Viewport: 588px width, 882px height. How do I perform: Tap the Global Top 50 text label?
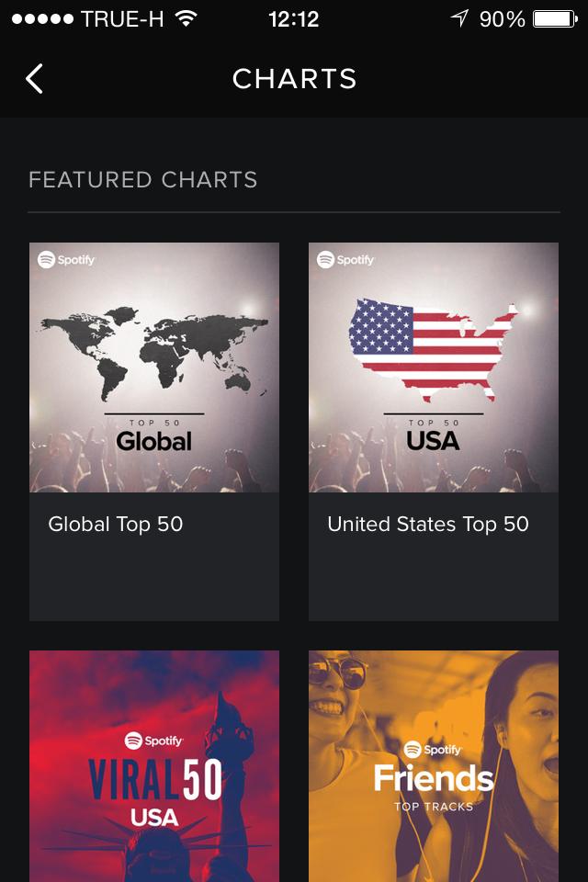point(115,524)
